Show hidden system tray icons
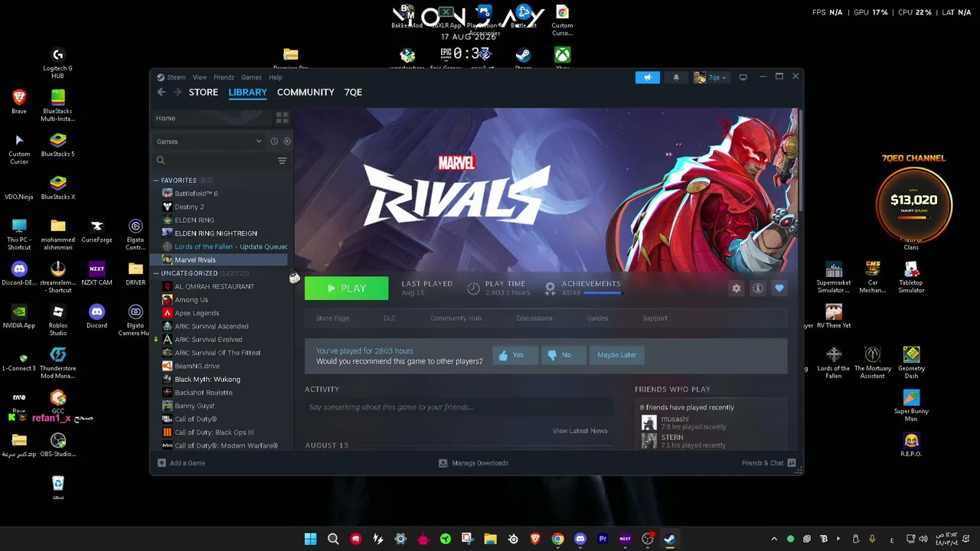The width and height of the screenshot is (980, 551). (x=774, y=539)
